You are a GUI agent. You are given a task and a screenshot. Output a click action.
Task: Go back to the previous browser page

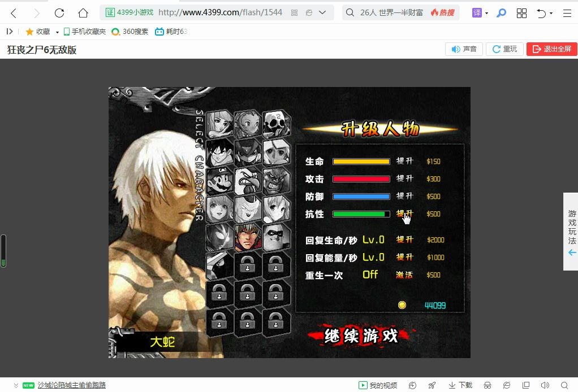tap(14, 13)
